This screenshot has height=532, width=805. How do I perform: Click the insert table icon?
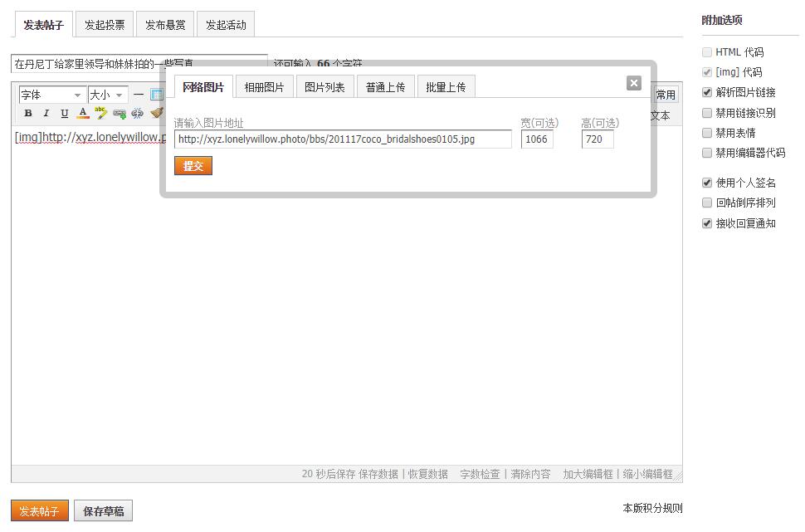[156, 95]
